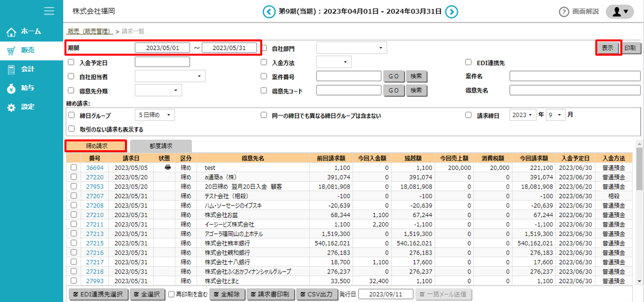Image resolution: width=644 pixels, height=302 pixels.
Task: Click the 発行日 date input field
Action: [x=385, y=295]
